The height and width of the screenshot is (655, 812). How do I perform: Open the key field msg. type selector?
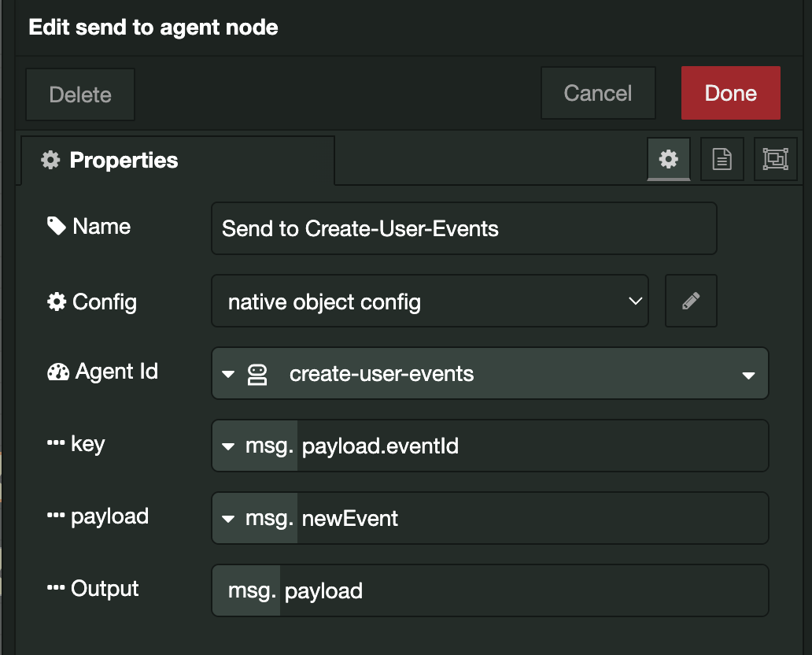(255, 446)
